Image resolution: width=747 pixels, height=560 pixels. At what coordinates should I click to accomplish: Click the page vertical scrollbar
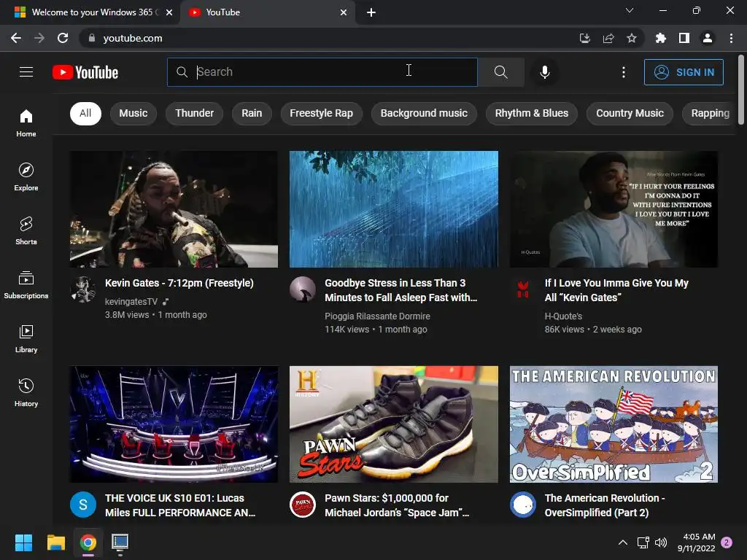coord(741,90)
